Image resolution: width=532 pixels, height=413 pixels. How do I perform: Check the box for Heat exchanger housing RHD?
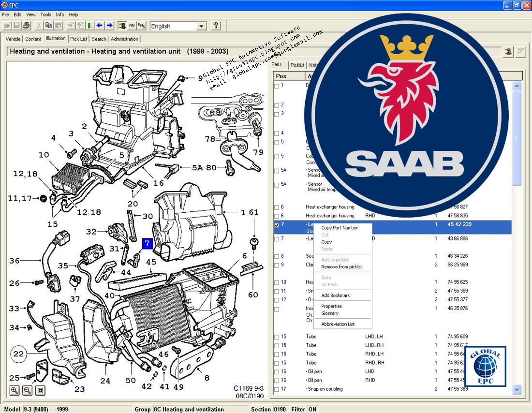coord(277,216)
